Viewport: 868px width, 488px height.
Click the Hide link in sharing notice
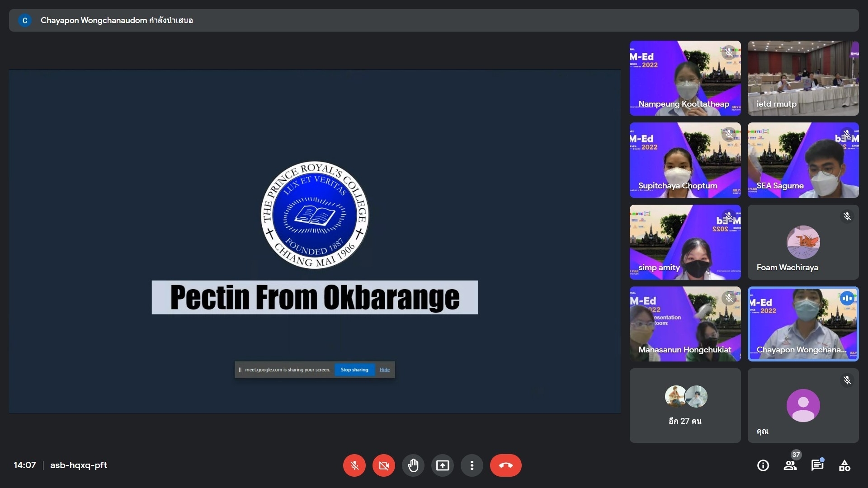pyautogui.click(x=385, y=370)
